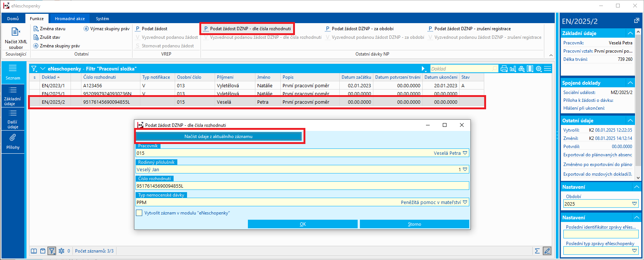Click the columns setup icon
Viewport: 644px width, 260px height.
click(x=530, y=69)
